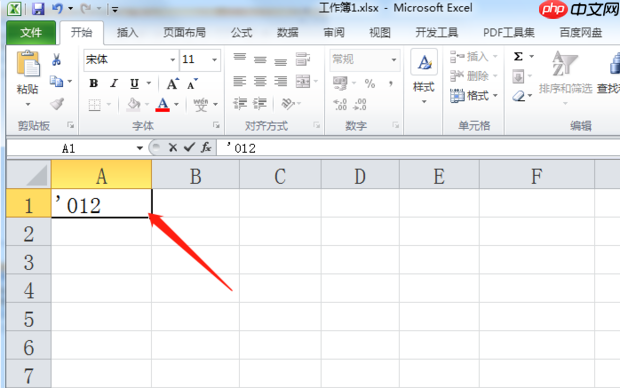
Task: Increase decimal places
Action: [340, 105]
